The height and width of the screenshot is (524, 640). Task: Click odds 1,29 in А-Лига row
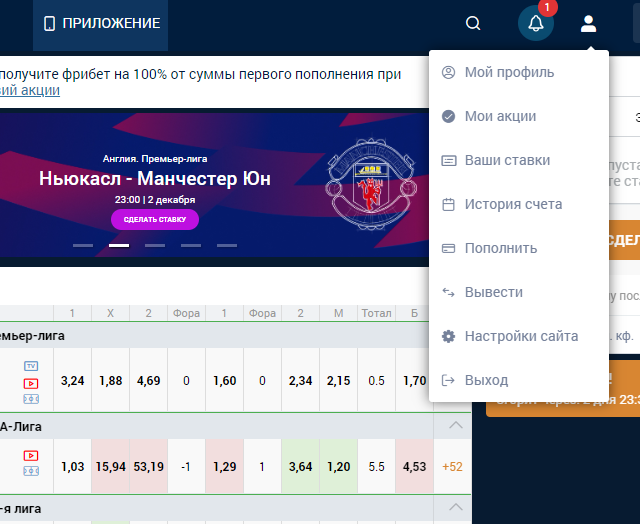[224, 466]
